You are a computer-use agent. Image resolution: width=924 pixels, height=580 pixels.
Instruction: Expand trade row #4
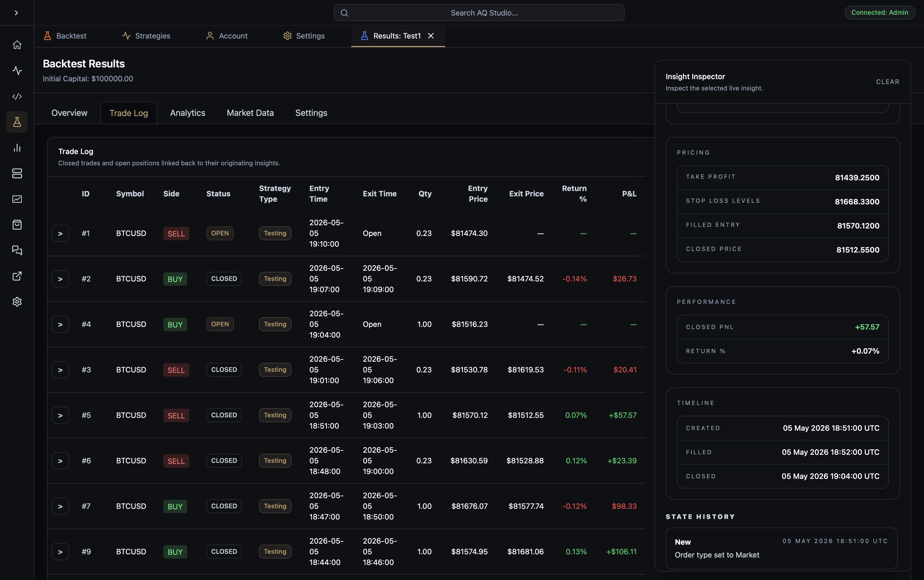60,325
